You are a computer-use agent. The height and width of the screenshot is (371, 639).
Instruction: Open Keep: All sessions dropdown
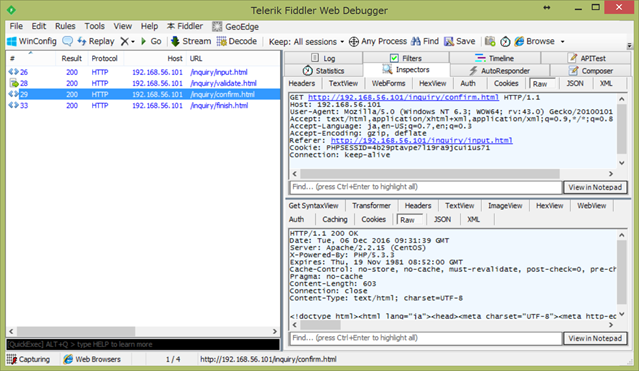[306, 42]
